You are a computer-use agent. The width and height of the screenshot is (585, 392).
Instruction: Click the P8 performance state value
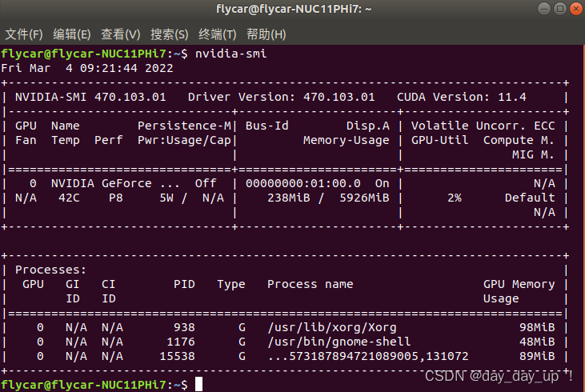click(116, 198)
